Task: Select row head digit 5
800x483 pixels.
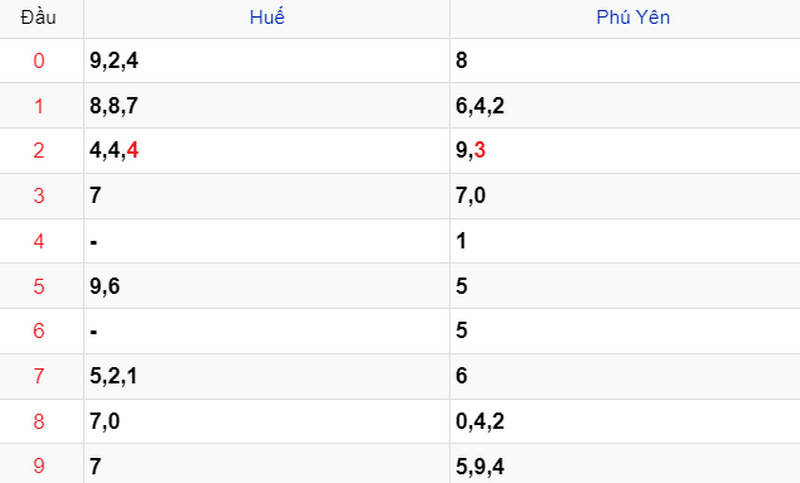Action: 39,286
